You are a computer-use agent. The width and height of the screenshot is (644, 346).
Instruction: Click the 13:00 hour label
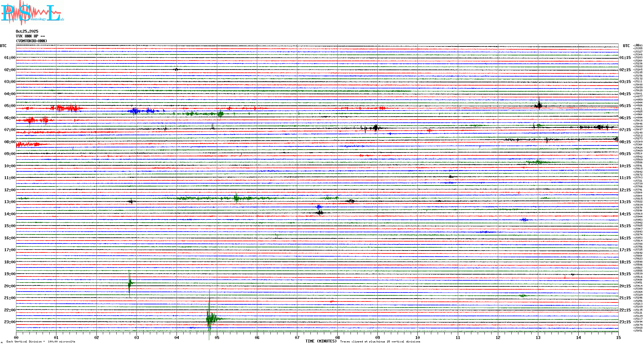(x=10, y=202)
